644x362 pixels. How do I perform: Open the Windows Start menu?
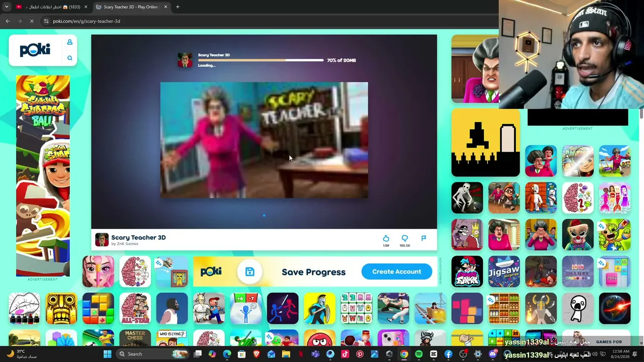(x=107, y=354)
